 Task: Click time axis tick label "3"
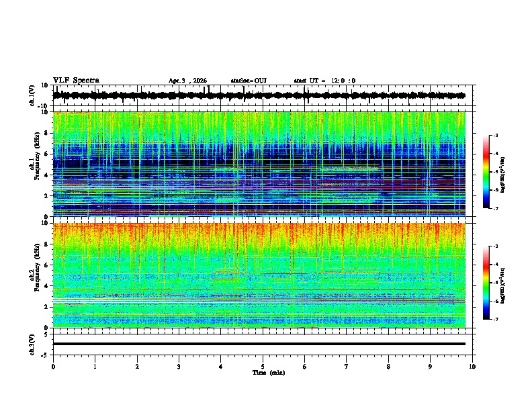[179, 367]
